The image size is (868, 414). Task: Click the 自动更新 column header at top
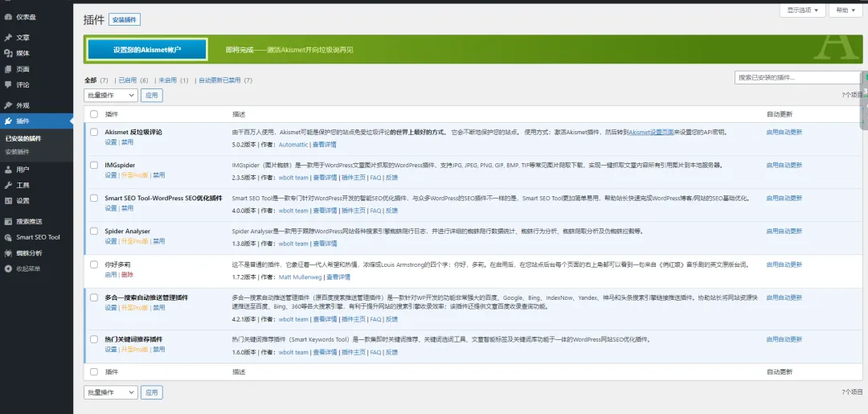click(x=779, y=115)
